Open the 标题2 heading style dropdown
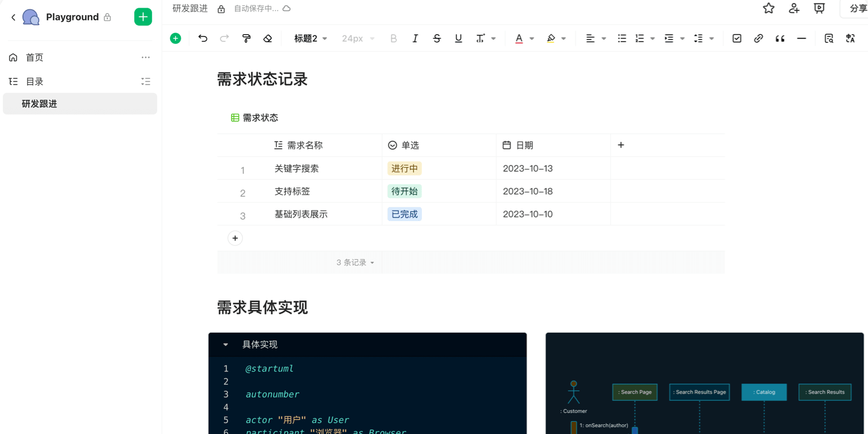 point(311,38)
